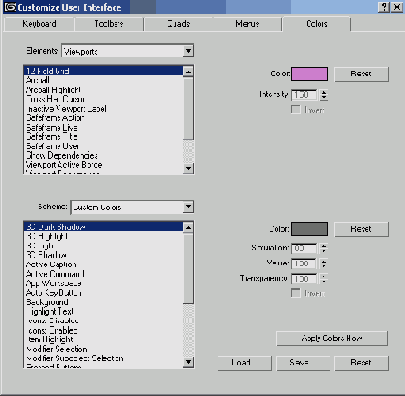This screenshot has width=405, height=396.
Task: Select the App Workspace item
Action: click(104, 283)
